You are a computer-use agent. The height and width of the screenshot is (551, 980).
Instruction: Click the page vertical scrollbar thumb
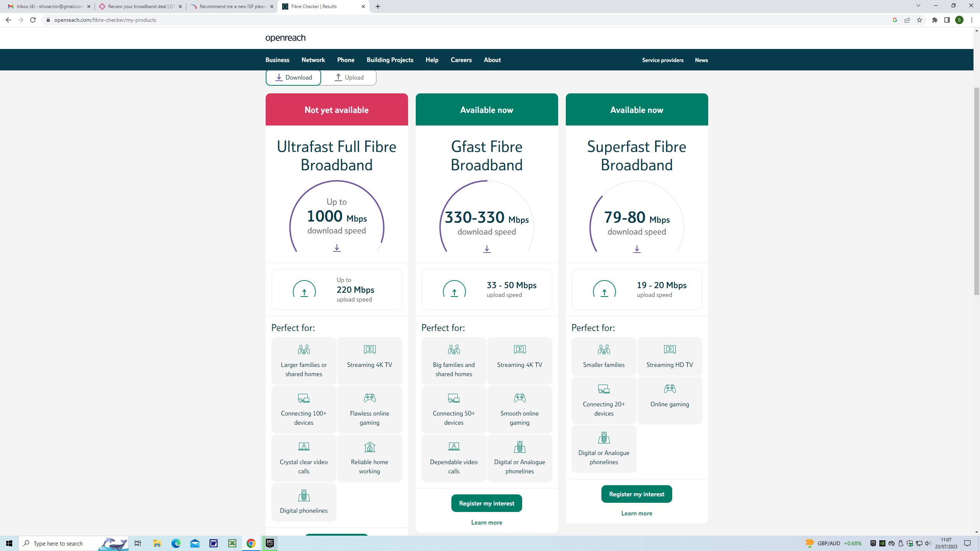977,191
